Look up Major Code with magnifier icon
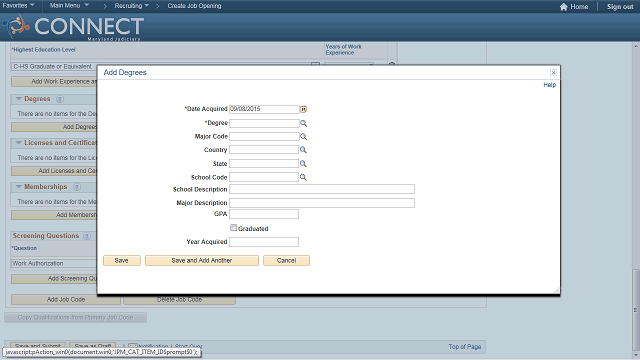 [303, 137]
